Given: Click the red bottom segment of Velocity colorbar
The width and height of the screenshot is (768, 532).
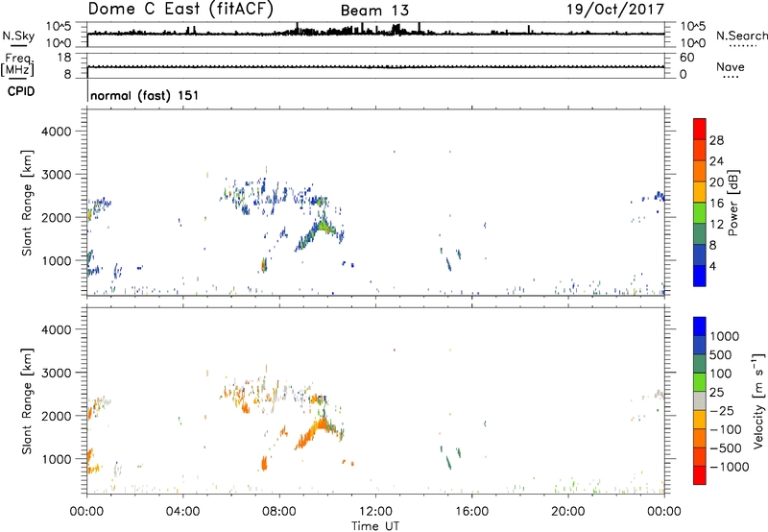Looking at the screenshot, I should coord(700,475).
